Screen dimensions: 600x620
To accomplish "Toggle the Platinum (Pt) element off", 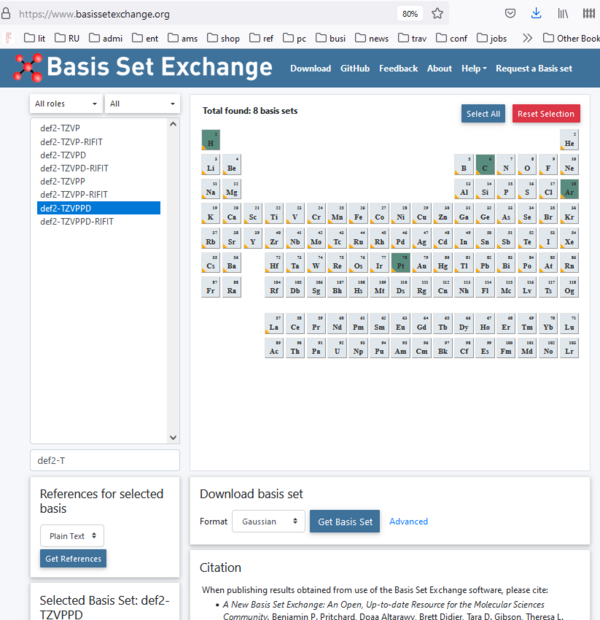I will pyautogui.click(x=400, y=263).
